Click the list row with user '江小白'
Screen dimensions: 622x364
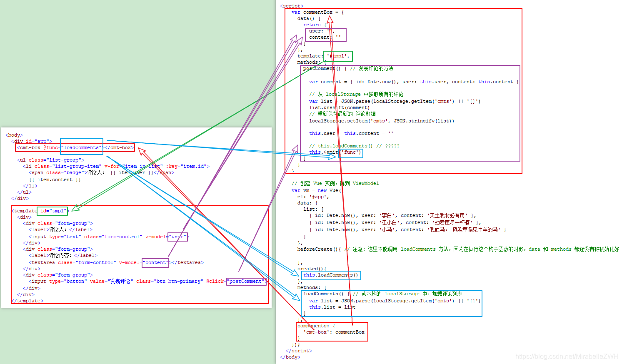[x=395, y=222]
